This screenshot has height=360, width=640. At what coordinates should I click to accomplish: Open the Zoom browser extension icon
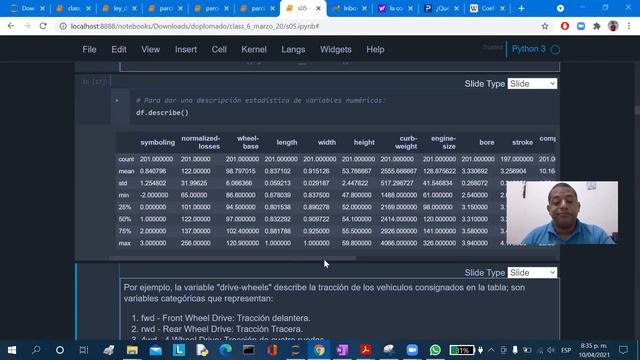[x=581, y=26]
